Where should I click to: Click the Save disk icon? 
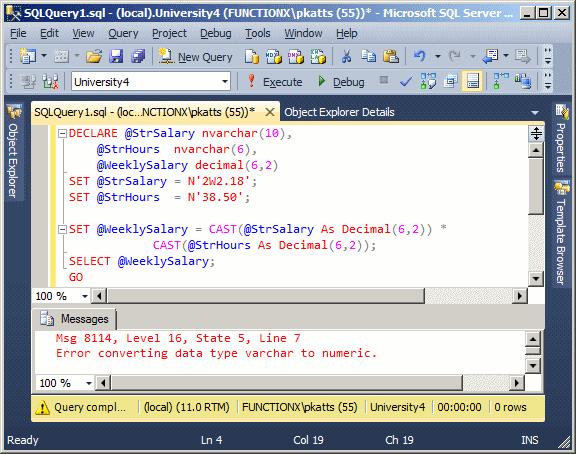(x=116, y=57)
